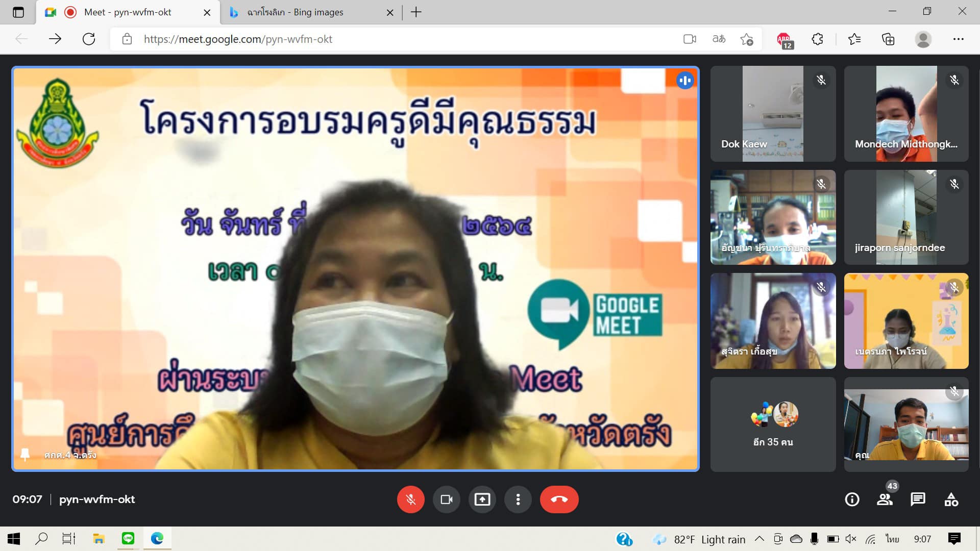The image size is (980, 551).
Task: Open a new browser tab
Action: click(x=416, y=12)
